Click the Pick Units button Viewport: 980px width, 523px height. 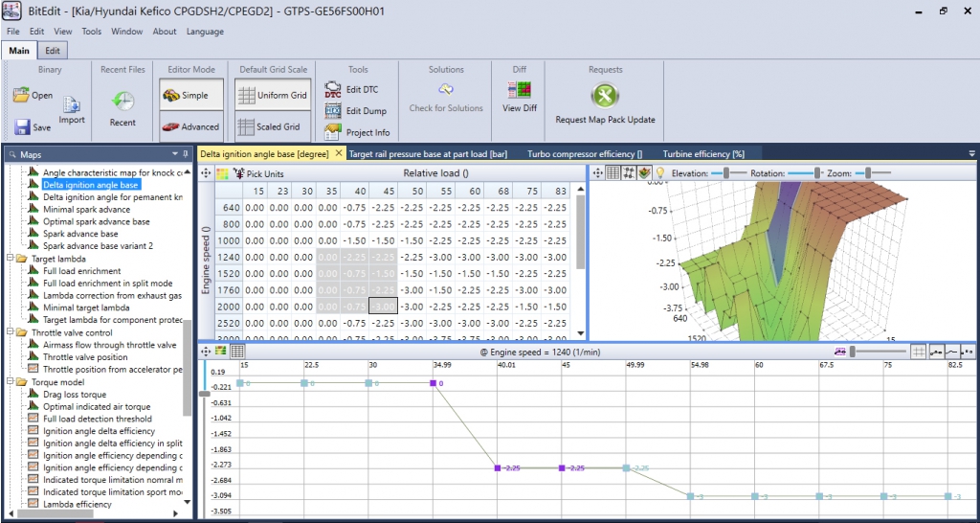coord(258,173)
